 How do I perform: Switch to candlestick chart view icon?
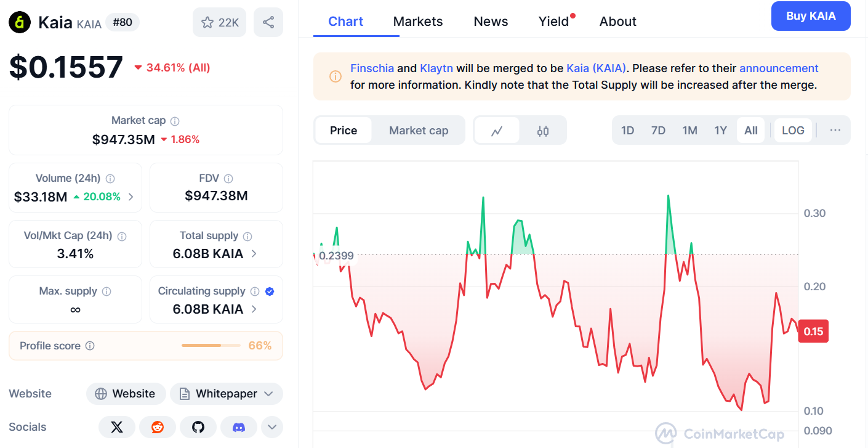(543, 131)
